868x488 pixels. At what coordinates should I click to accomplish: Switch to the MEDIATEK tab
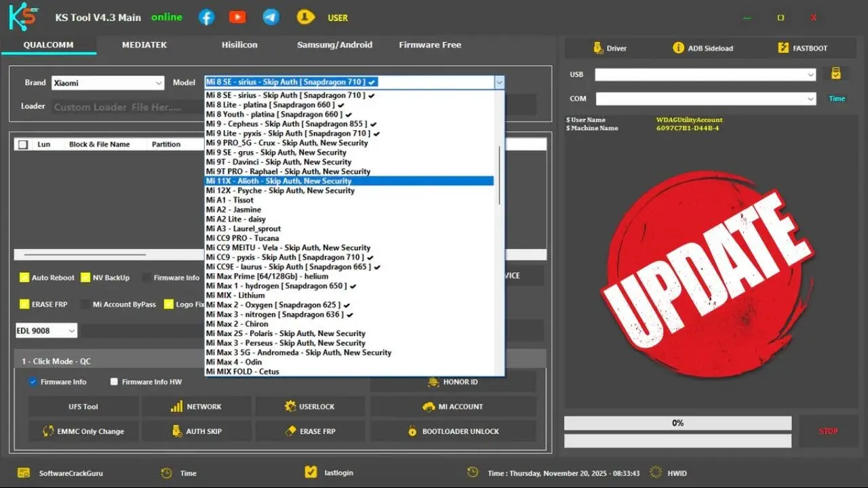pos(144,45)
